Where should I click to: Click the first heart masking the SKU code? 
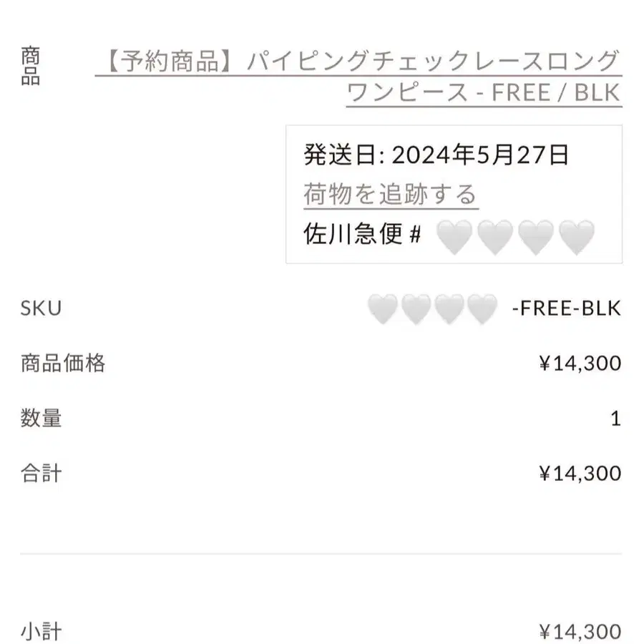tap(383, 308)
